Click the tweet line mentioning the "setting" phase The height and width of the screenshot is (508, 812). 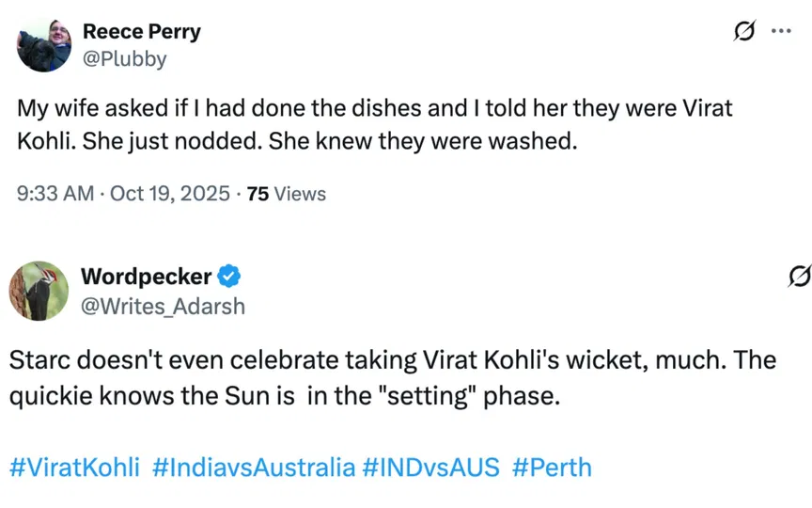[284, 396]
